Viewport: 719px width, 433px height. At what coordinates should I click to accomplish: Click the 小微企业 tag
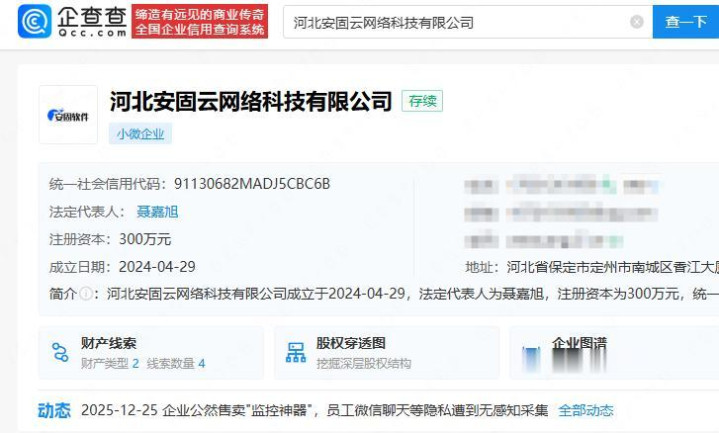140,133
